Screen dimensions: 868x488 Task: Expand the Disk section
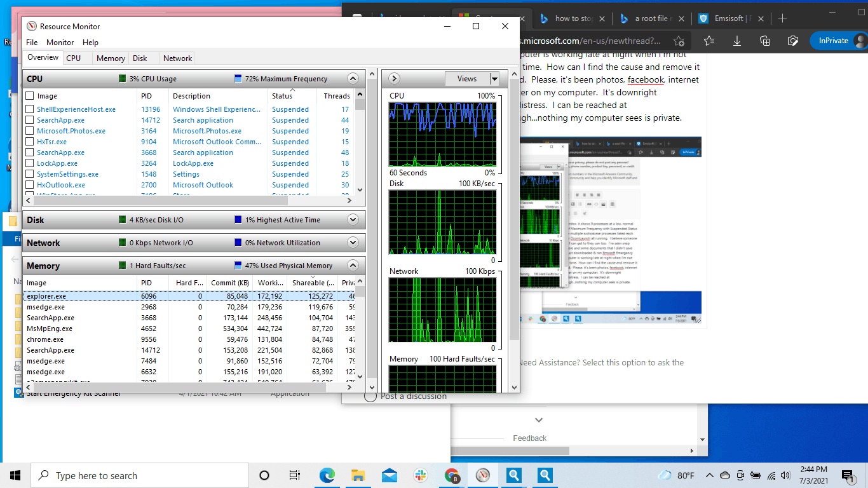click(x=353, y=220)
